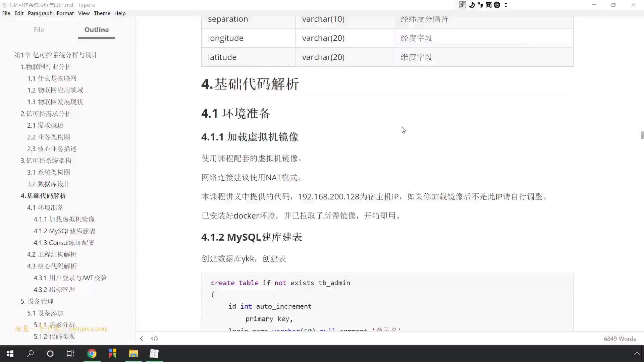Click heading 4.1.2 MySQL建库建表 in document
The image size is (644, 362).
(252, 237)
